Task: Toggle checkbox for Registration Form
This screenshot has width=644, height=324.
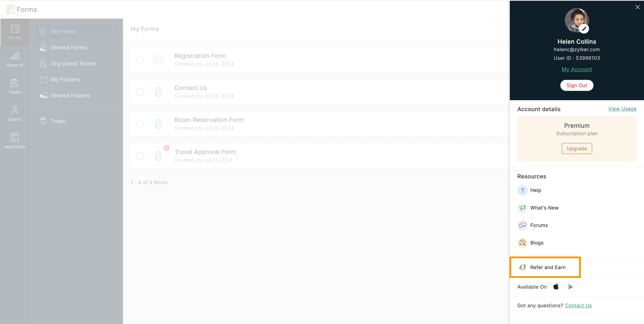Action: tap(140, 60)
